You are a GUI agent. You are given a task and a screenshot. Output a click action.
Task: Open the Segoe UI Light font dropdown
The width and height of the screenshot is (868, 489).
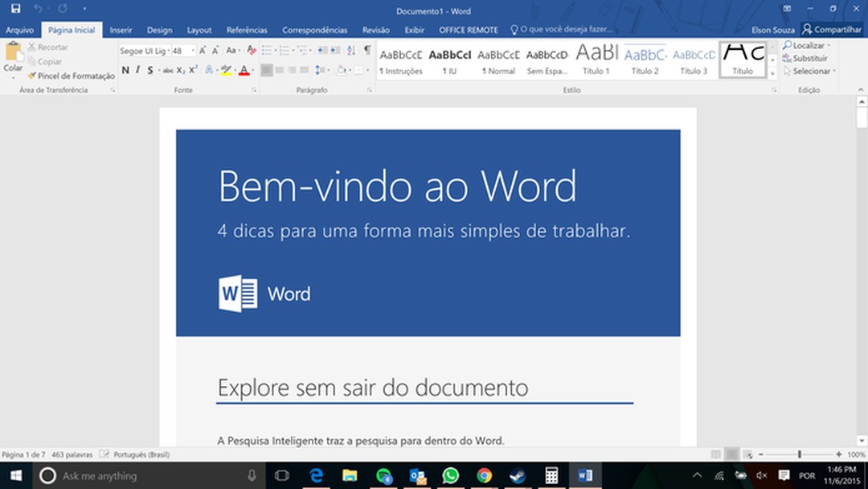[x=169, y=50]
